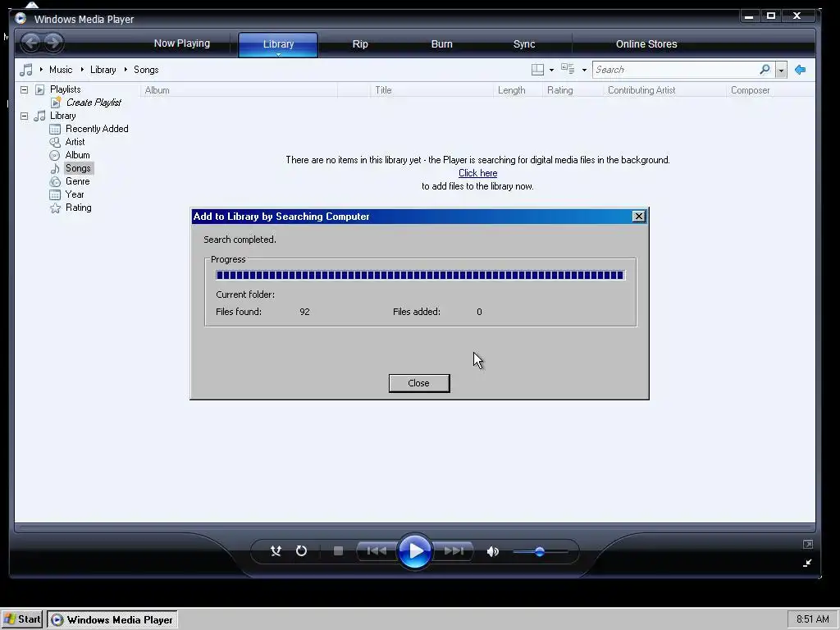Click the full screen view icon

coord(808,545)
